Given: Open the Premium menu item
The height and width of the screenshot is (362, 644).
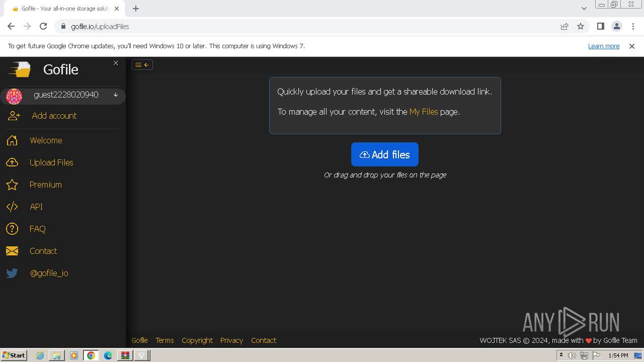Looking at the screenshot, I should 46,185.
